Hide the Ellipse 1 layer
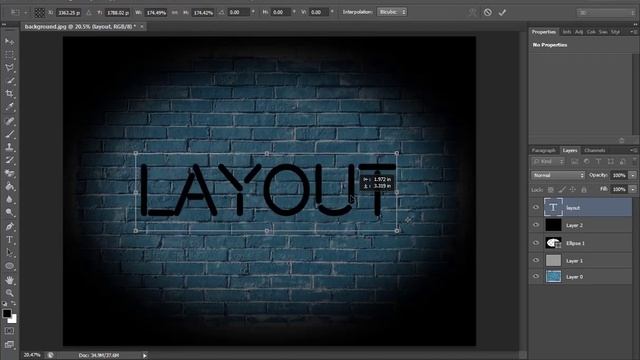The width and height of the screenshot is (640, 360). [536, 243]
